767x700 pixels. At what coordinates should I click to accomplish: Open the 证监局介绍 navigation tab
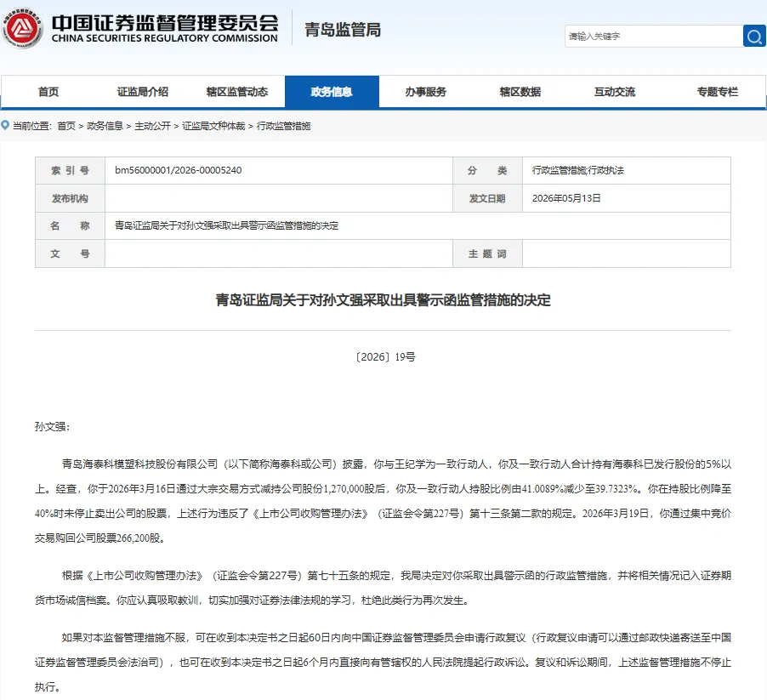143,92
